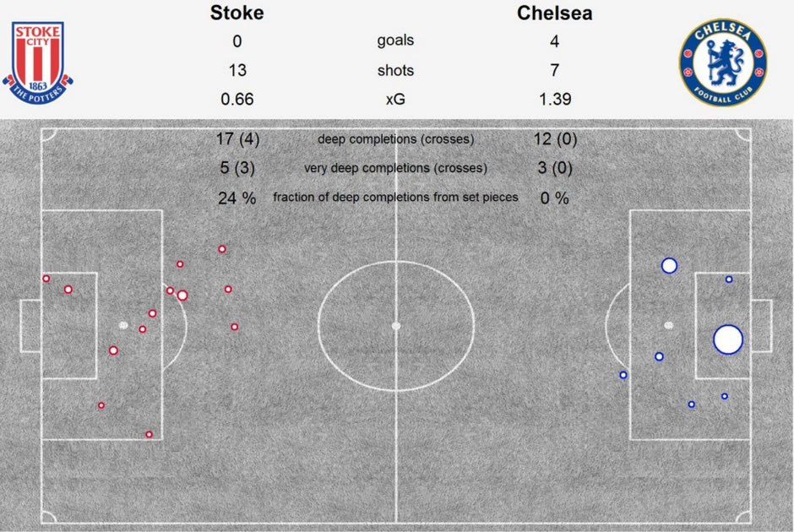The width and height of the screenshot is (794, 532).
Task: Select the largest blue Chelsea shot circle
Action: click(727, 339)
